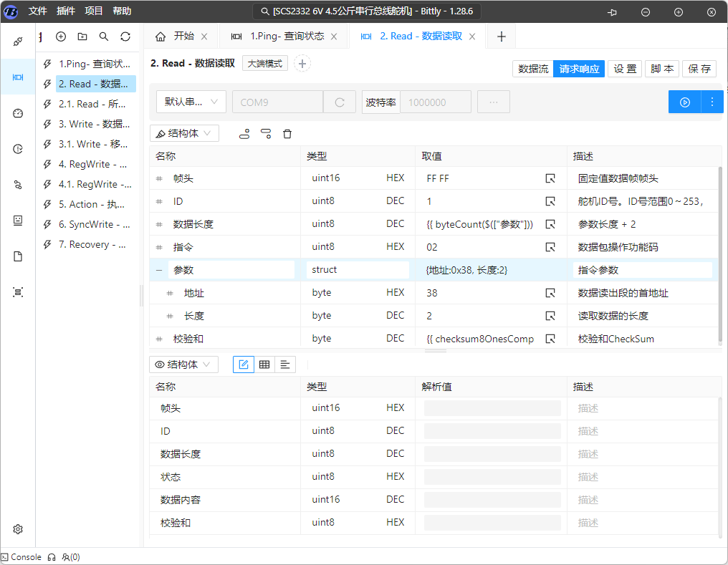Toggle the 大端模式 endianness tag
Image resolution: width=728 pixels, height=565 pixels.
pyautogui.click(x=264, y=63)
